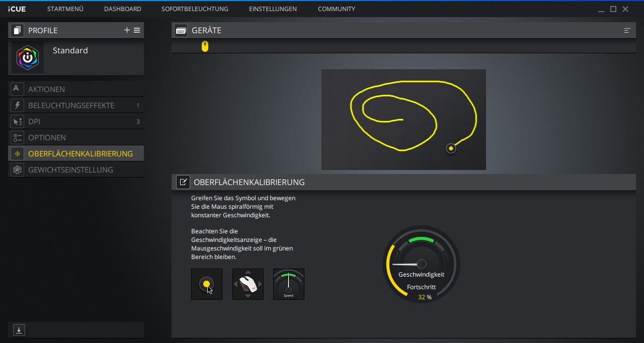Add a new profile with plus icon
644x343 pixels.
(x=127, y=30)
